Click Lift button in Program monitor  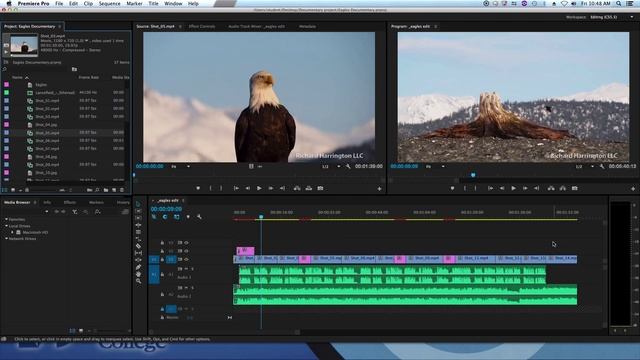pyautogui.click(x=551, y=188)
